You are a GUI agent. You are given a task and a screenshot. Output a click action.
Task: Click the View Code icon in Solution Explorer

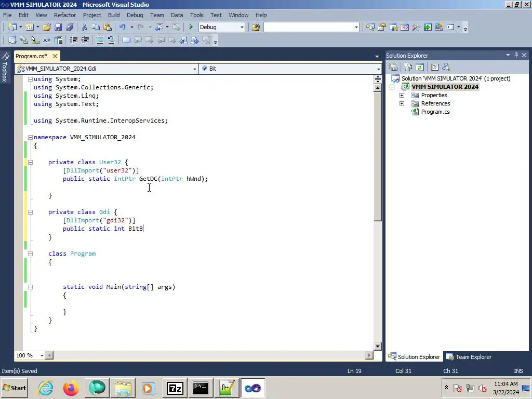coord(435,67)
